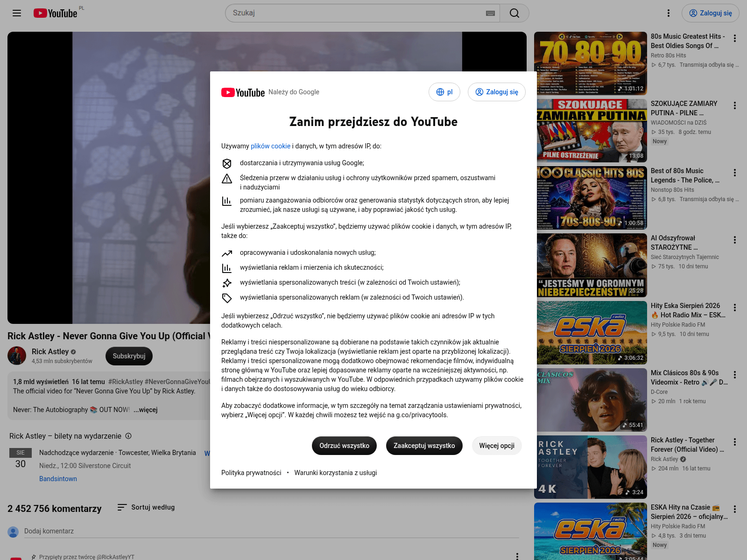Screen dimensions: 747x560
Task: Open Warunki korzystania z usługi link
Action: (336, 473)
